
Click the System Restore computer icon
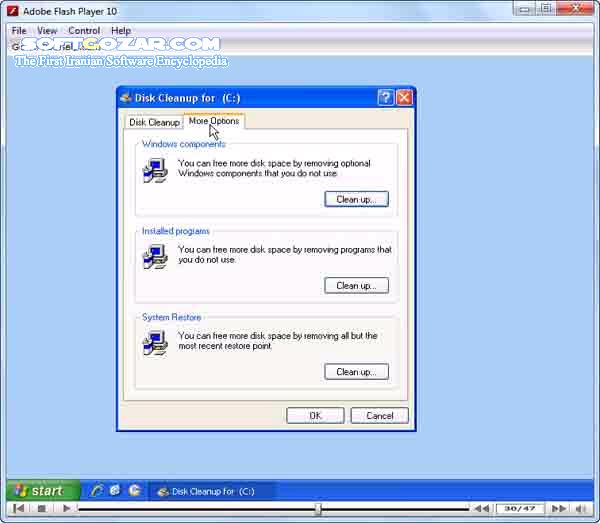pyautogui.click(x=155, y=343)
